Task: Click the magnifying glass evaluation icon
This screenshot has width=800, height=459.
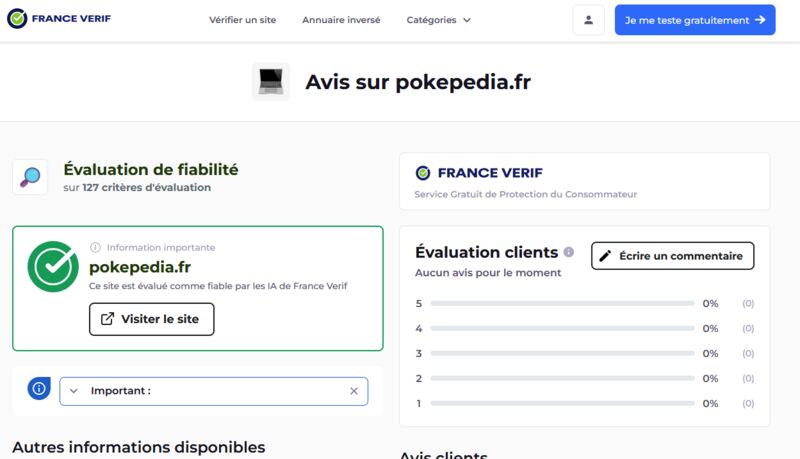Action: point(30,177)
